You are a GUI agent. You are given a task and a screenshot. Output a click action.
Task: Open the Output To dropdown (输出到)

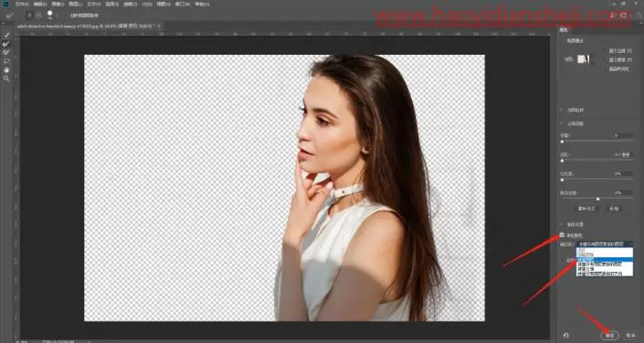(605, 244)
